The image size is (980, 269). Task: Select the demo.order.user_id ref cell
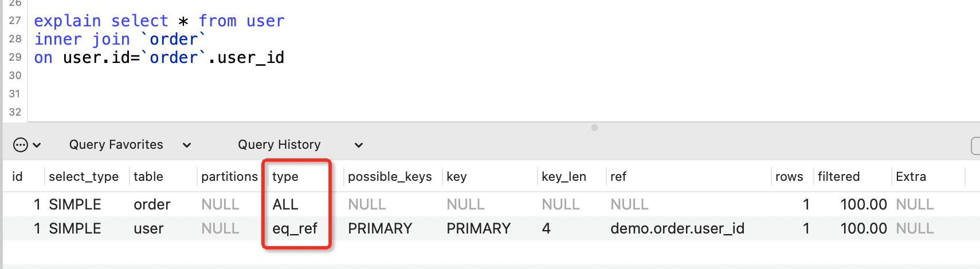point(677,228)
